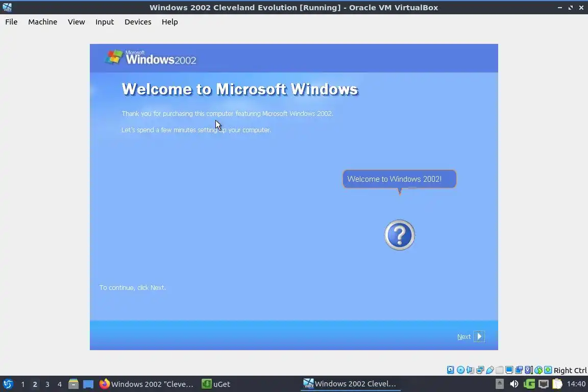The height and width of the screenshot is (392, 588).
Task: Click the Right Ctrl host key label
Action: (x=570, y=370)
